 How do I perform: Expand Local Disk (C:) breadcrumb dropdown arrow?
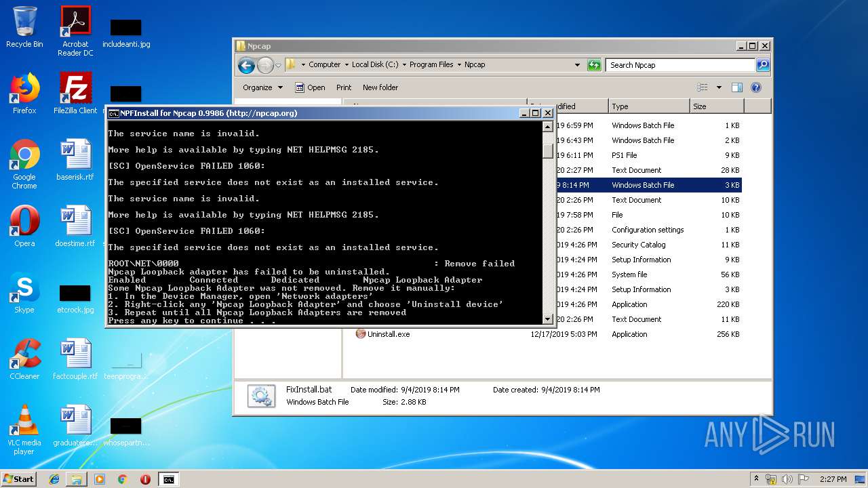click(x=404, y=65)
